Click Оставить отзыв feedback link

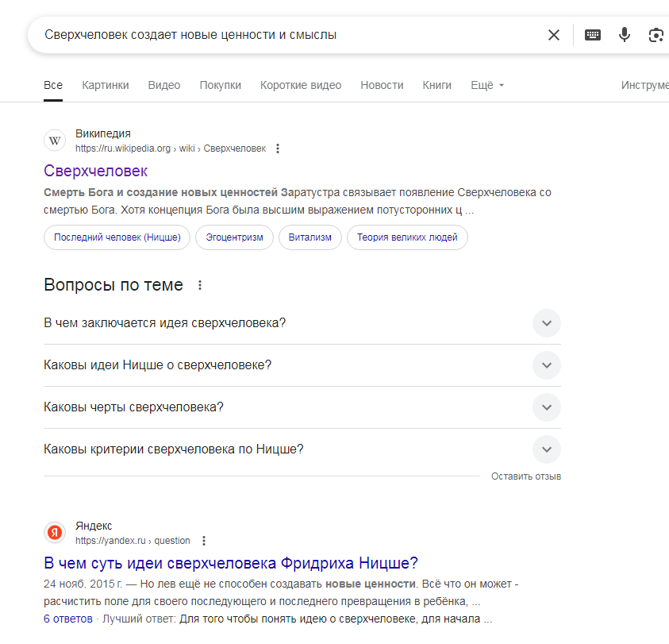(x=526, y=476)
